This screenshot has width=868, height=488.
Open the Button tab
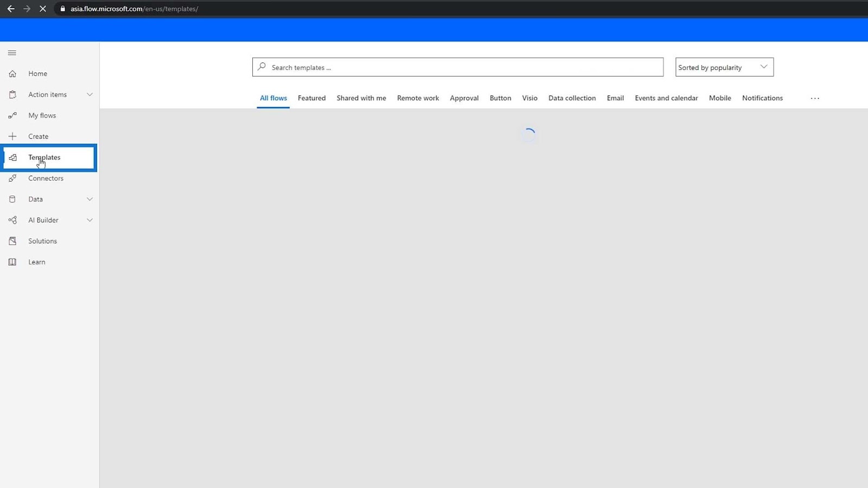tap(501, 98)
